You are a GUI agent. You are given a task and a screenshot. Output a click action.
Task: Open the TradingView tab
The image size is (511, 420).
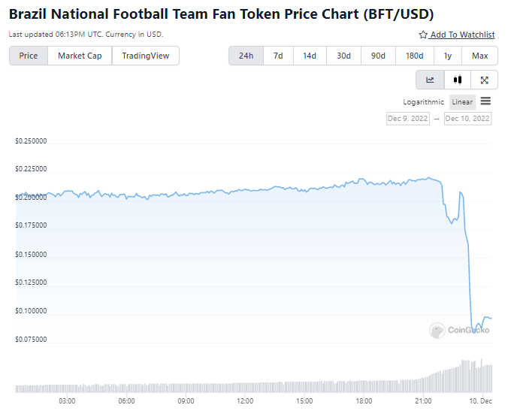(146, 56)
